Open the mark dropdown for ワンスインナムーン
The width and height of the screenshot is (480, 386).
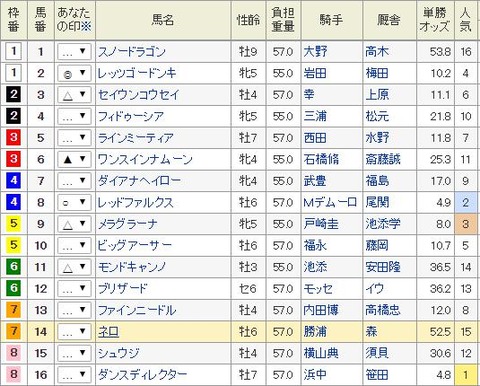(74, 159)
